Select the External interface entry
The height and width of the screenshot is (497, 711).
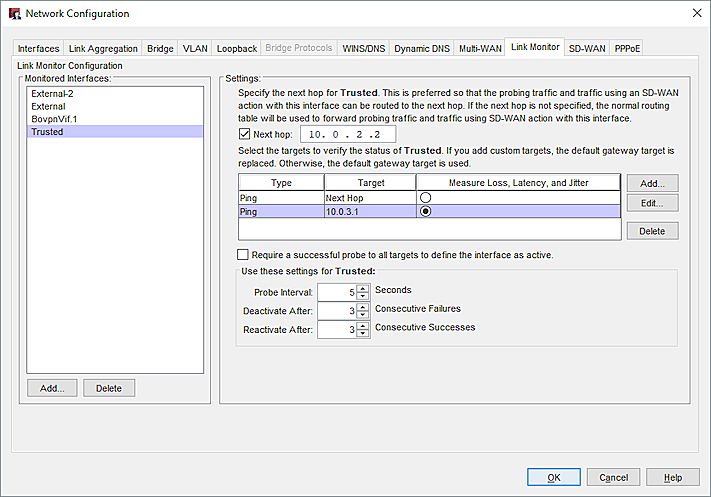(115, 107)
